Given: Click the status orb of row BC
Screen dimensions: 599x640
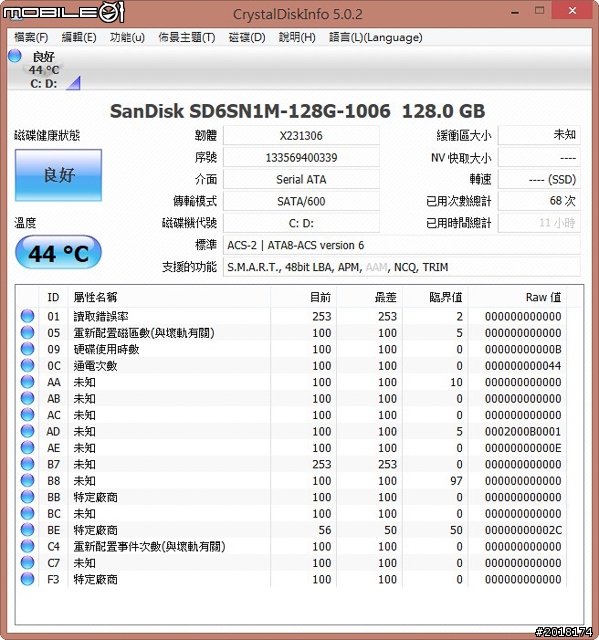Looking at the screenshot, I should (x=27, y=513).
